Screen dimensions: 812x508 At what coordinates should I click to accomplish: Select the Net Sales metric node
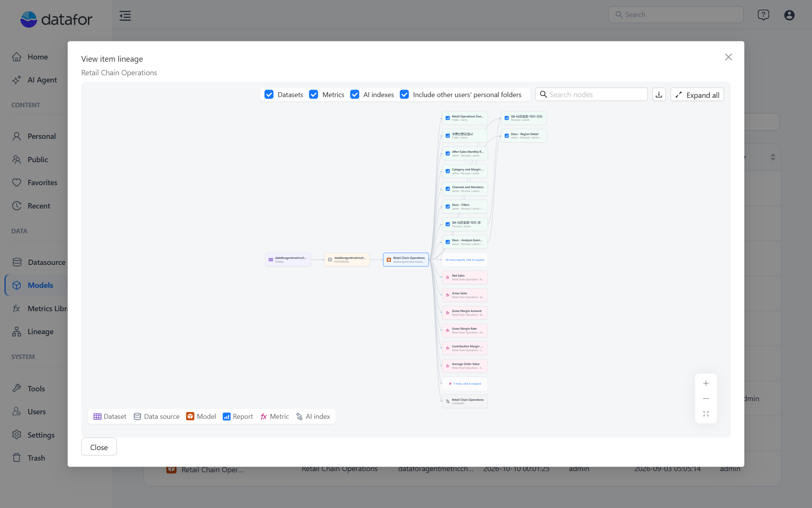coord(465,277)
